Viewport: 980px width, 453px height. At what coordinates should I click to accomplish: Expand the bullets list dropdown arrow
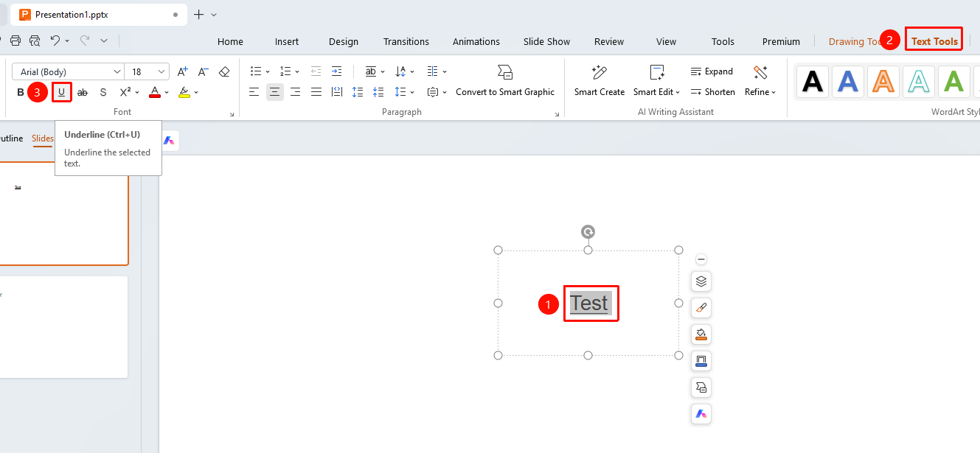pyautogui.click(x=268, y=71)
